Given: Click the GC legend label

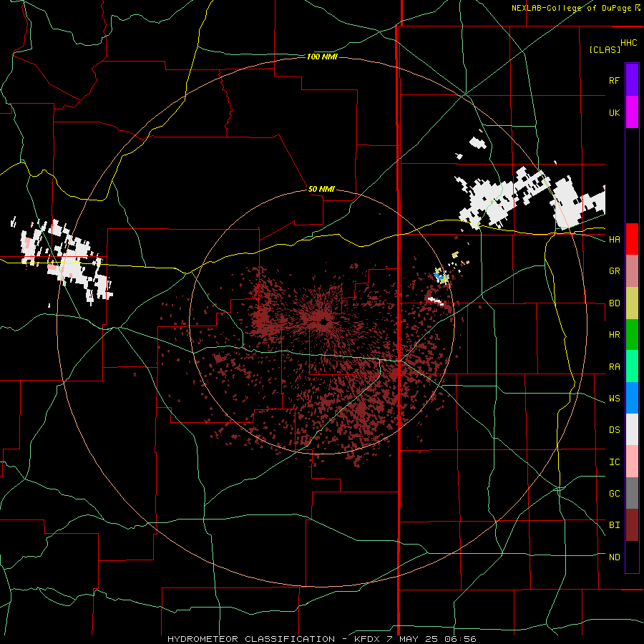Looking at the screenshot, I should [x=614, y=494].
